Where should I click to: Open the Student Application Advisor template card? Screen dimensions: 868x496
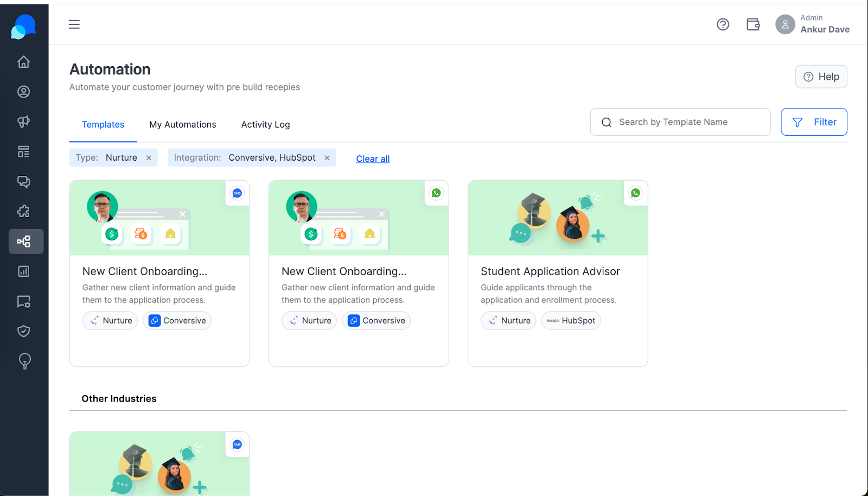[558, 274]
